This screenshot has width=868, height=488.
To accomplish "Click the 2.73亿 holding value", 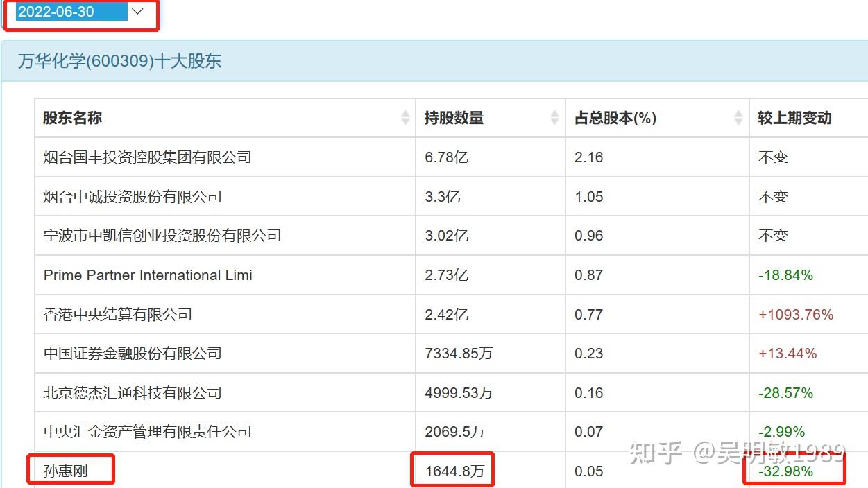I will pyautogui.click(x=447, y=275).
